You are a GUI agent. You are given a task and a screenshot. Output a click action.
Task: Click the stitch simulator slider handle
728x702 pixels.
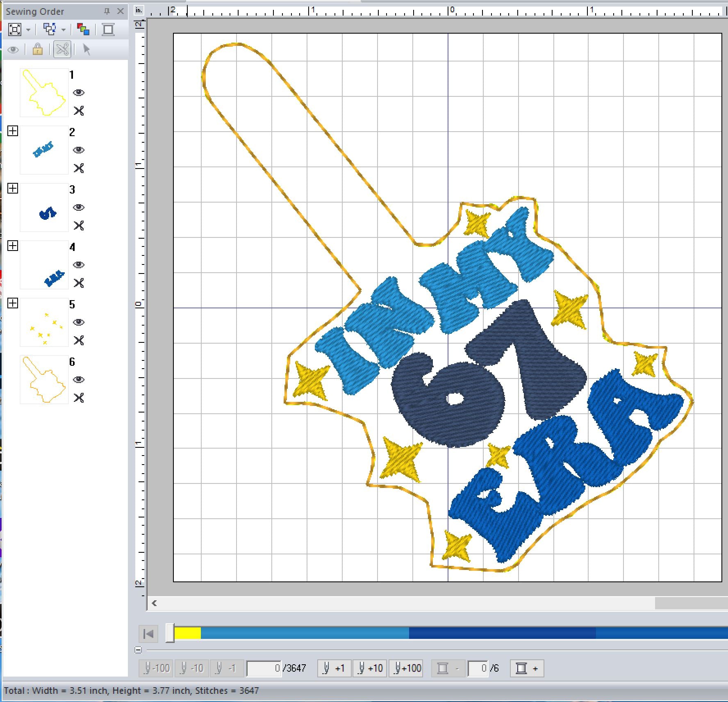(170, 634)
